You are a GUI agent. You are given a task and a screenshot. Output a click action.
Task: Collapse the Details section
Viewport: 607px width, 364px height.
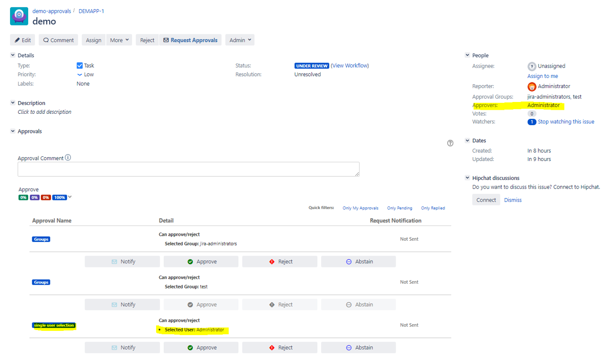(13, 55)
